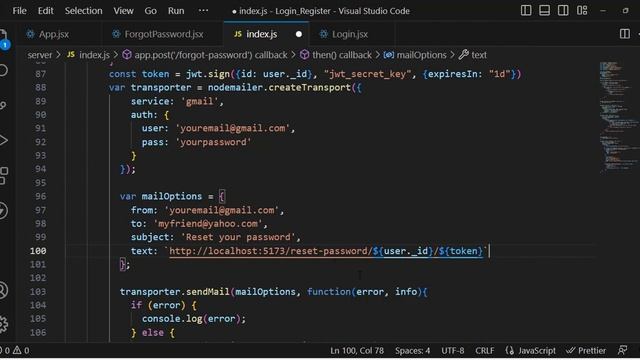
Task: Expand the overflow menu with three dots
Action: pyautogui.click(x=203, y=11)
